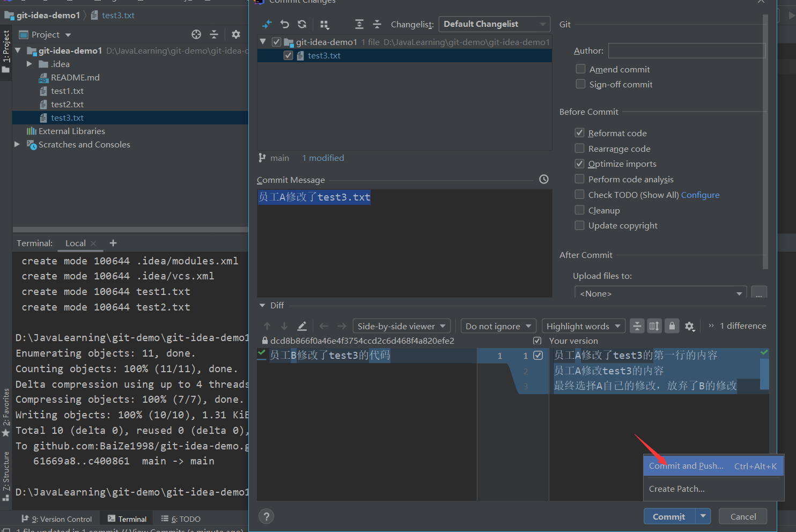The height and width of the screenshot is (532, 796).
Task: Expand the .idea folder in project tree
Action: coord(30,64)
